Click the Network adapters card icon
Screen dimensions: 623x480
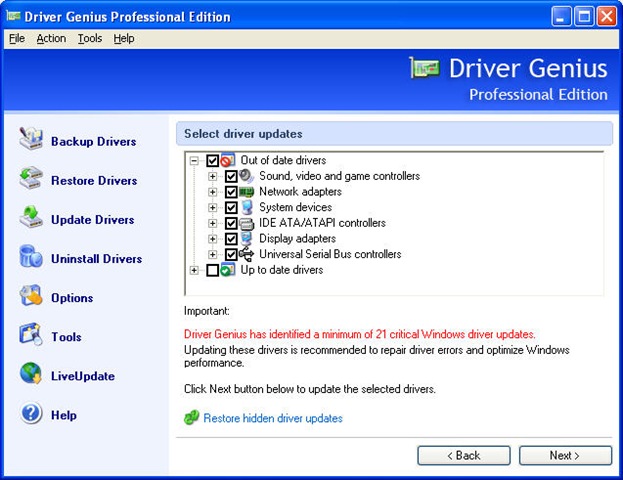[x=246, y=192]
